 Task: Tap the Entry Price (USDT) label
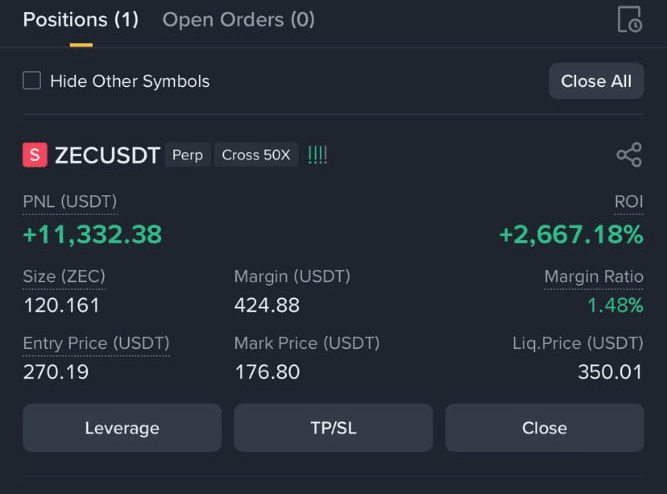[96, 343]
